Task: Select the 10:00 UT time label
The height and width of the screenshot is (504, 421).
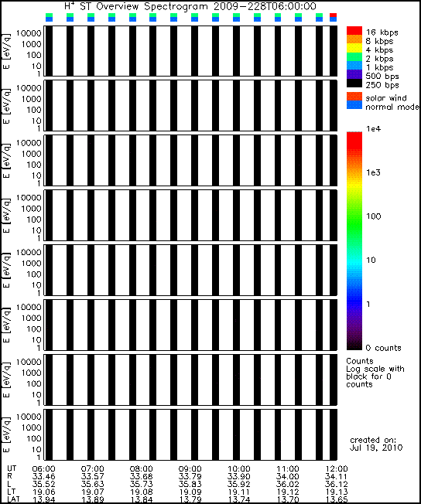Action: click(x=239, y=469)
